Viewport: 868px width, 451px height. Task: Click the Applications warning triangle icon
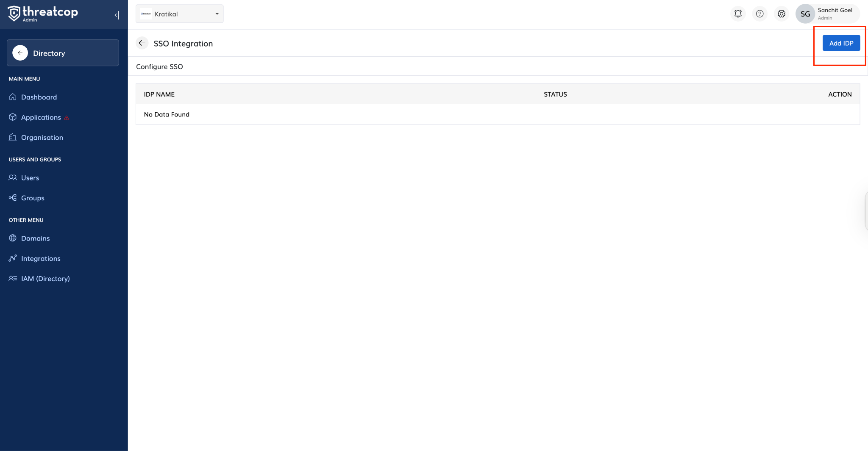tap(67, 118)
